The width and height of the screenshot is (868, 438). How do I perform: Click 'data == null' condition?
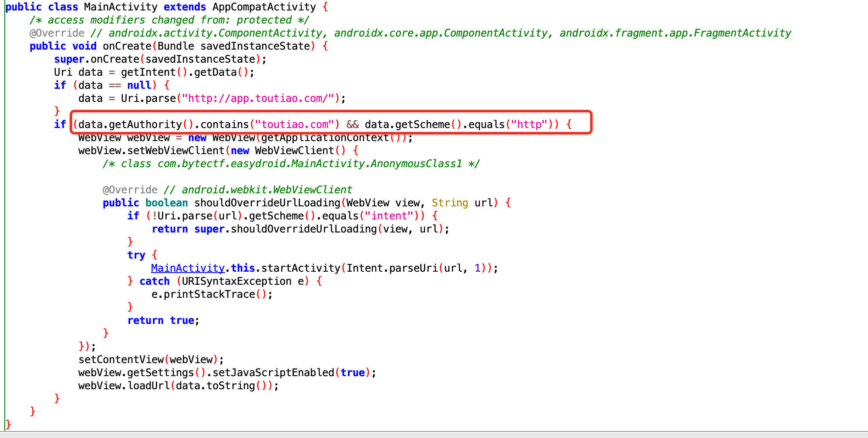[115, 85]
